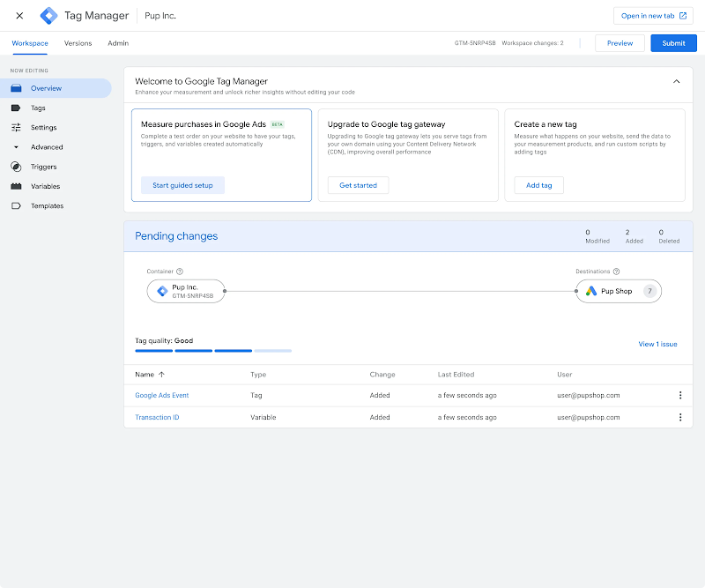The width and height of the screenshot is (705, 588).
Task: Click the Last Edited column header
Action: point(456,375)
